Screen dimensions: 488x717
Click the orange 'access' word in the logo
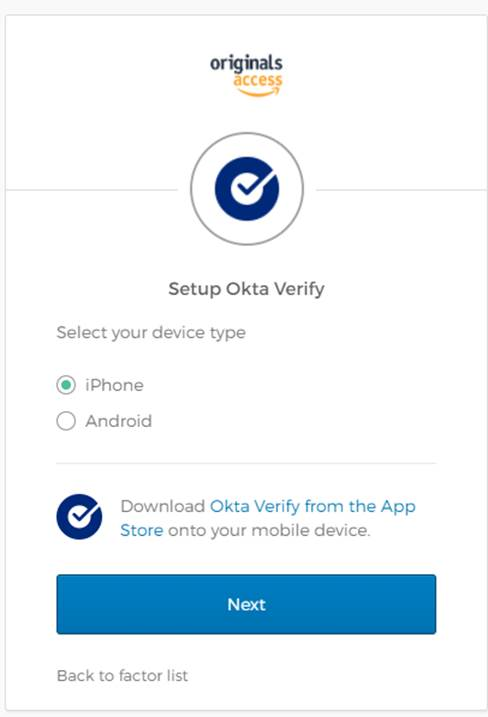tap(258, 80)
